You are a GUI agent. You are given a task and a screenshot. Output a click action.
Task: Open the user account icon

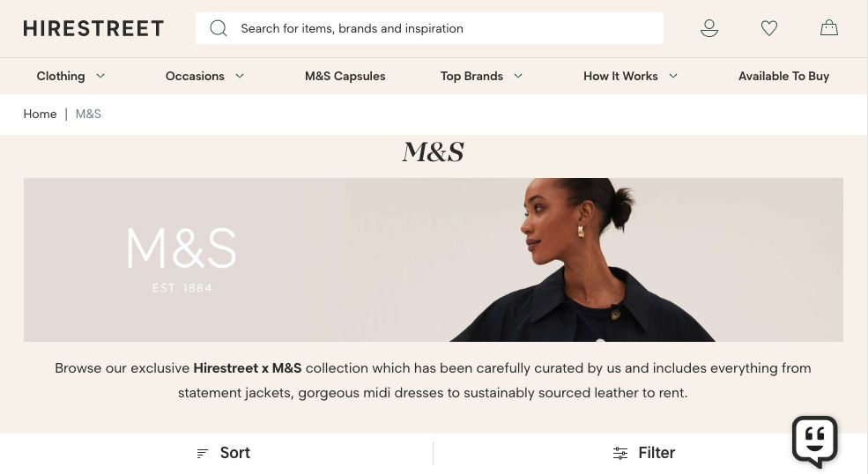(709, 28)
